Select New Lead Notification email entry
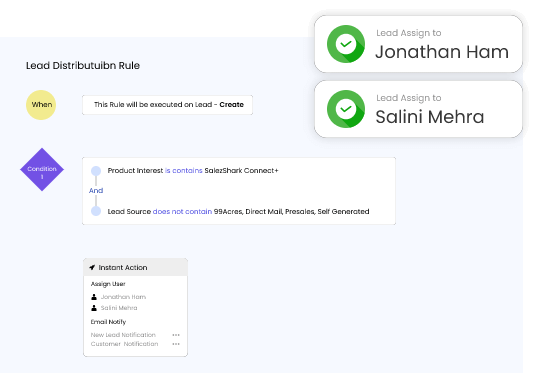This screenshot has width=538, height=373. click(x=123, y=335)
